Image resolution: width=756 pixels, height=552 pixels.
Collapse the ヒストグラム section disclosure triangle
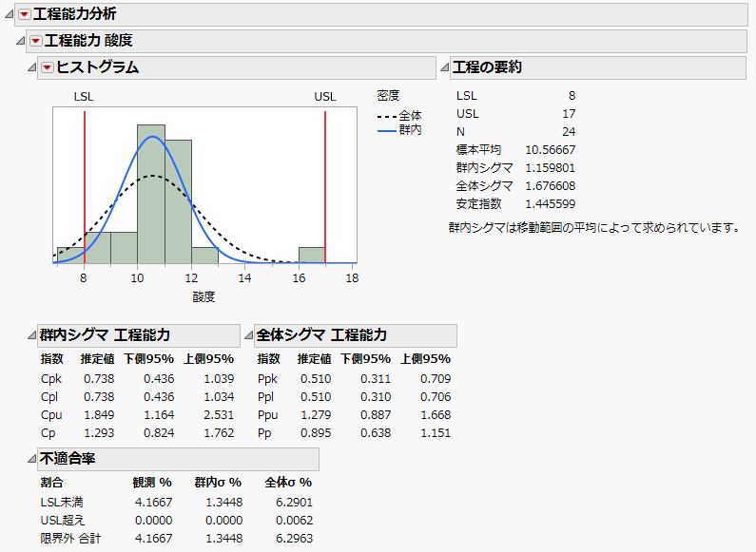(x=31, y=67)
